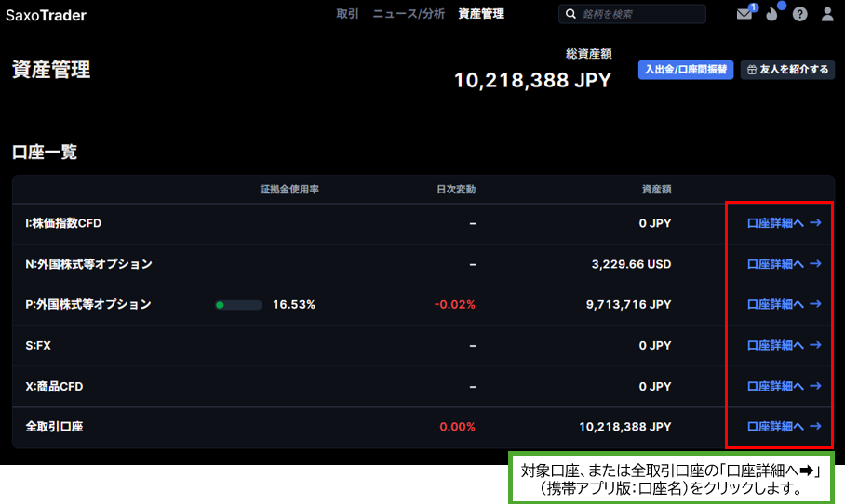
Task: Focus the 銘柄を検索 search field
Action: 632,14
